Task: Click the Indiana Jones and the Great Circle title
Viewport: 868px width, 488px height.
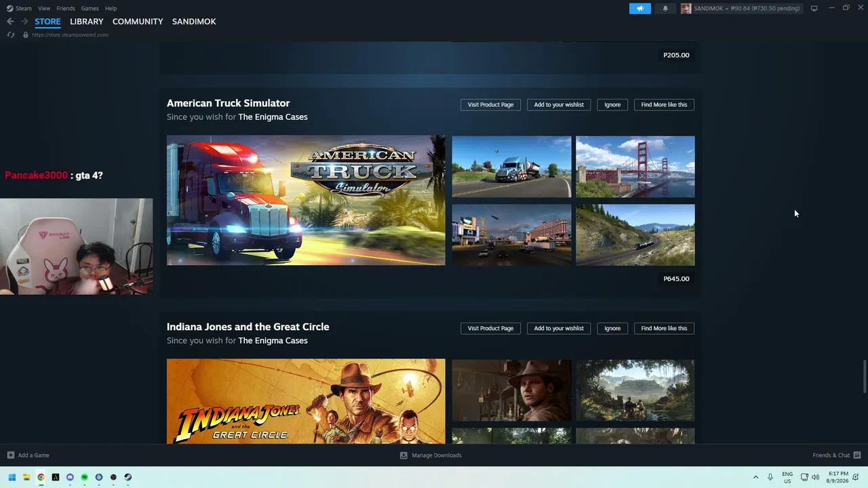Action: 248,327
